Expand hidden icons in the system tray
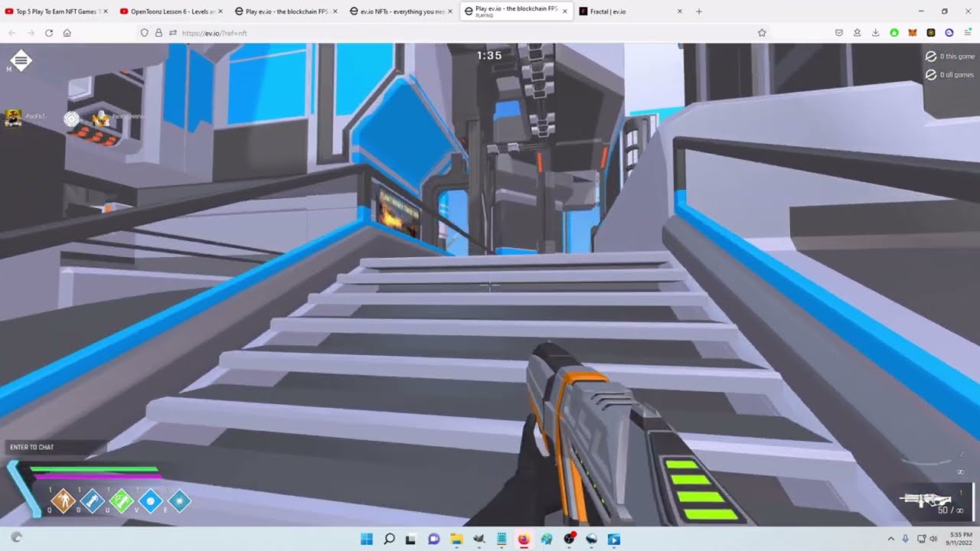The height and width of the screenshot is (551, 980). 891,540
